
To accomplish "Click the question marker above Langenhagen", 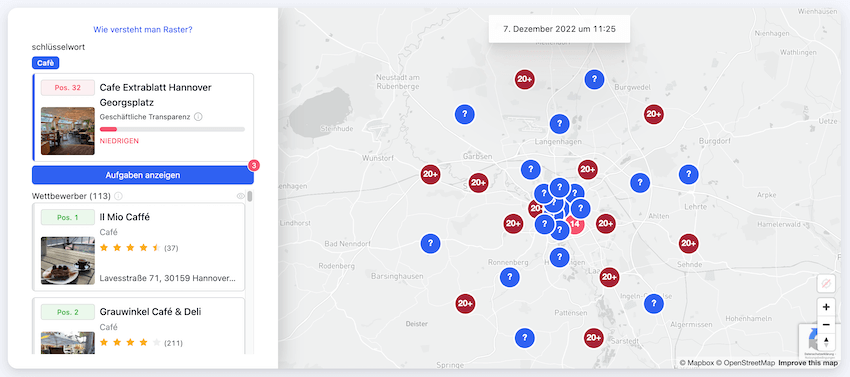I will coord(559,124).
